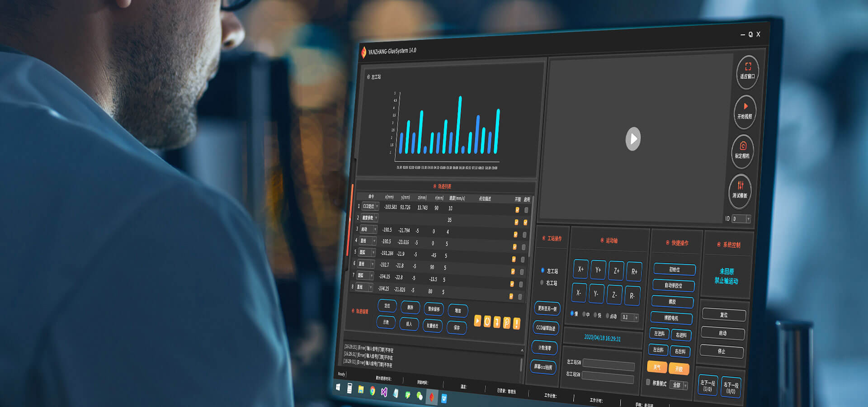Jog the X- axis button
Viewport: 868px width, 407px height.
[579, 293]
